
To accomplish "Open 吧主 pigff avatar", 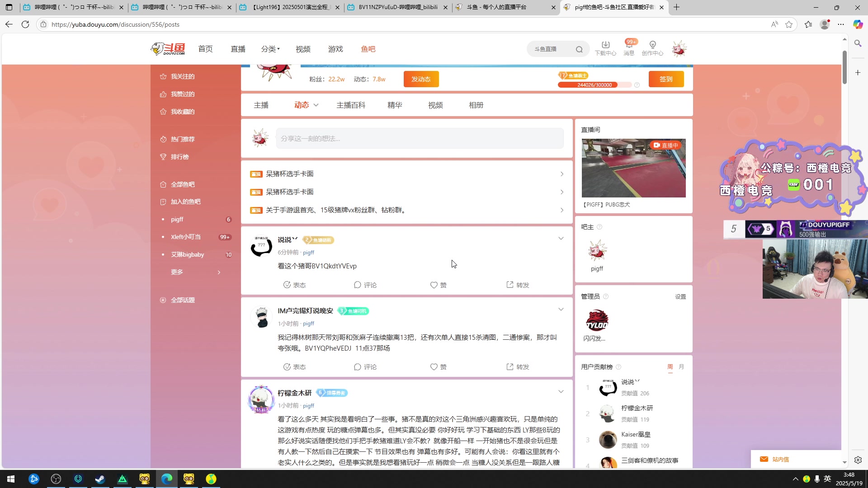I will pyautogui.click(x=597, y=250).
